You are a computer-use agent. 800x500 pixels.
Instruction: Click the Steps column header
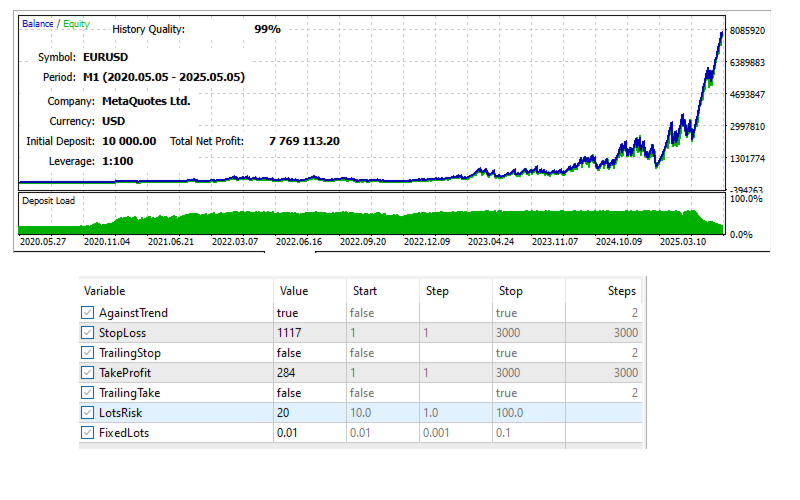pyautogui.click(x=621, y=291)
